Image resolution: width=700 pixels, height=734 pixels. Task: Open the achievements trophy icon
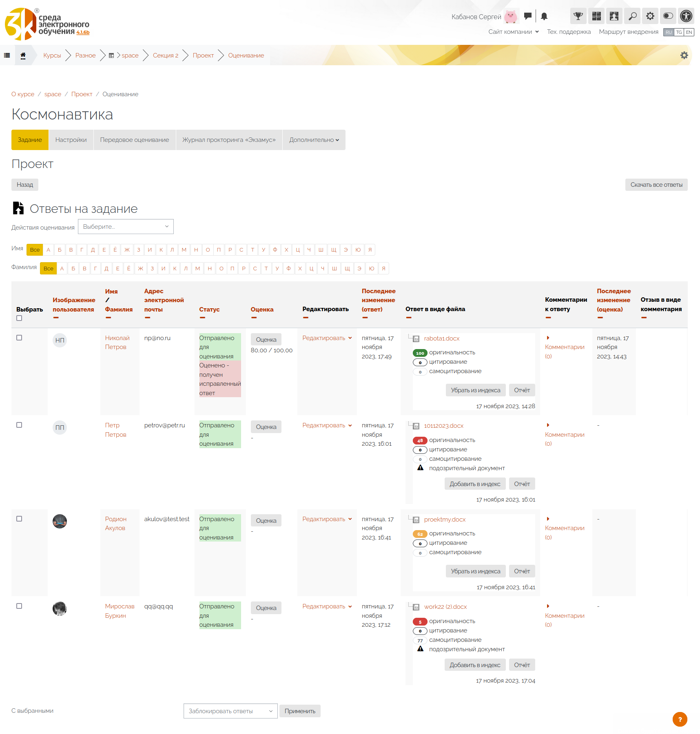coord(578,16)
